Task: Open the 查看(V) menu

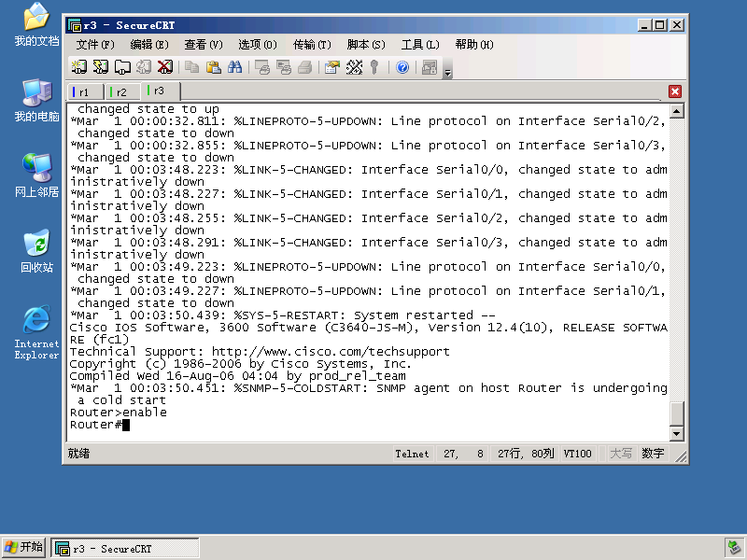Action: click(x=204, y=45)
